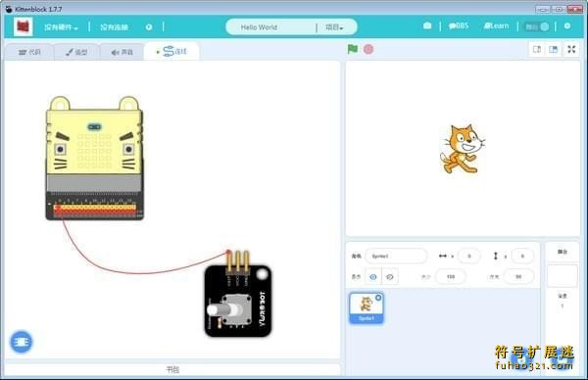Viewport: 588px width, 380px height.
Task: Click the camera screenshot icon
Action: (427, 25)
